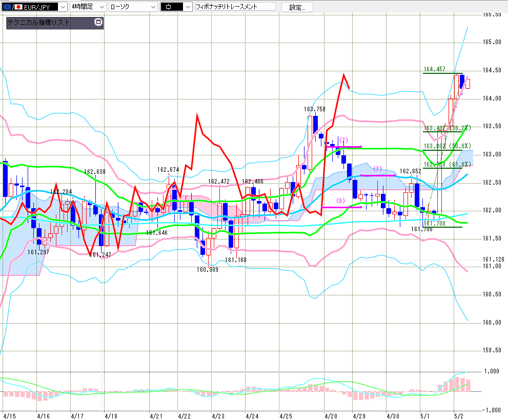Click the 161.160 price low label

pos(235,260)
